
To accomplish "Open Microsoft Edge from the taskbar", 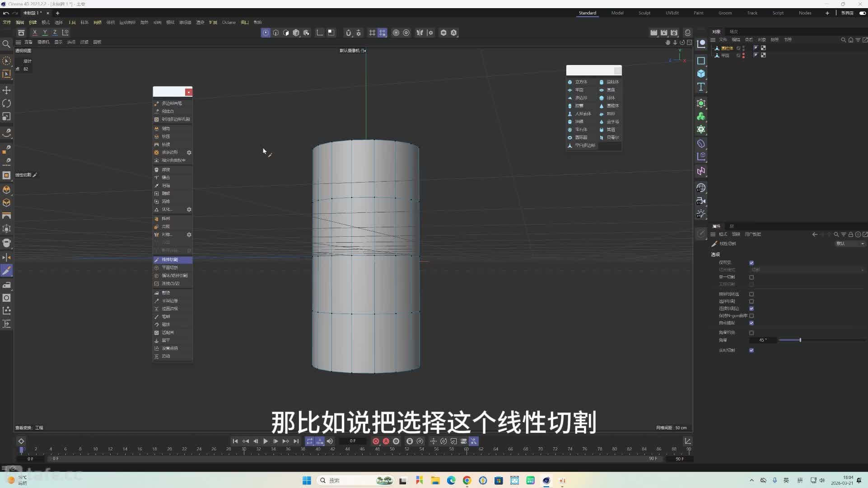I will [x=451, y=480].
